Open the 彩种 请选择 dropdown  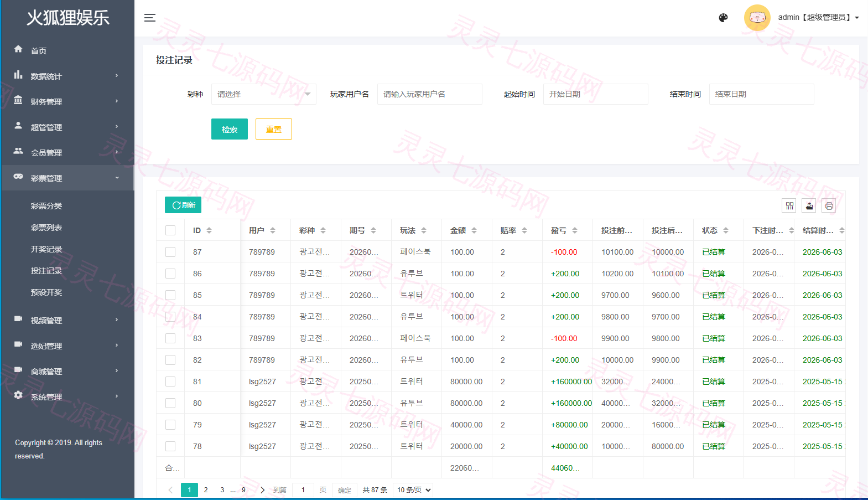(x=264, y=94)
